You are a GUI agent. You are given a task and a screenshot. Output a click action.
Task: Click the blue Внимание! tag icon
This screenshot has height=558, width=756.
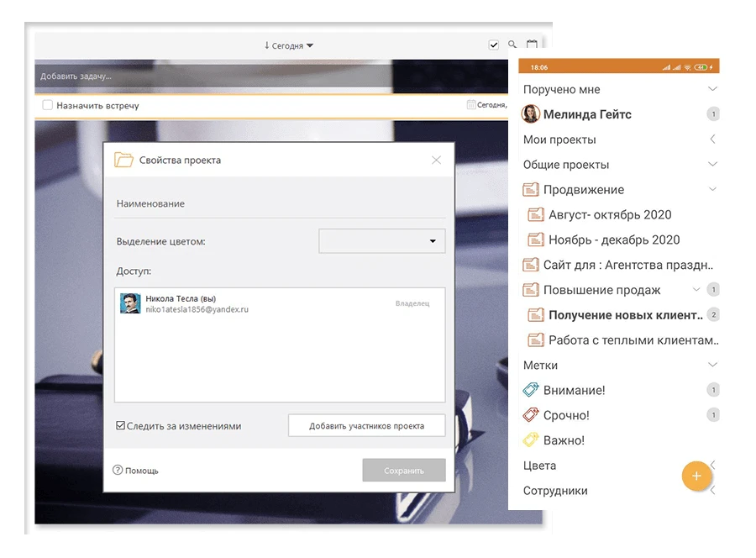pos(530,390)
